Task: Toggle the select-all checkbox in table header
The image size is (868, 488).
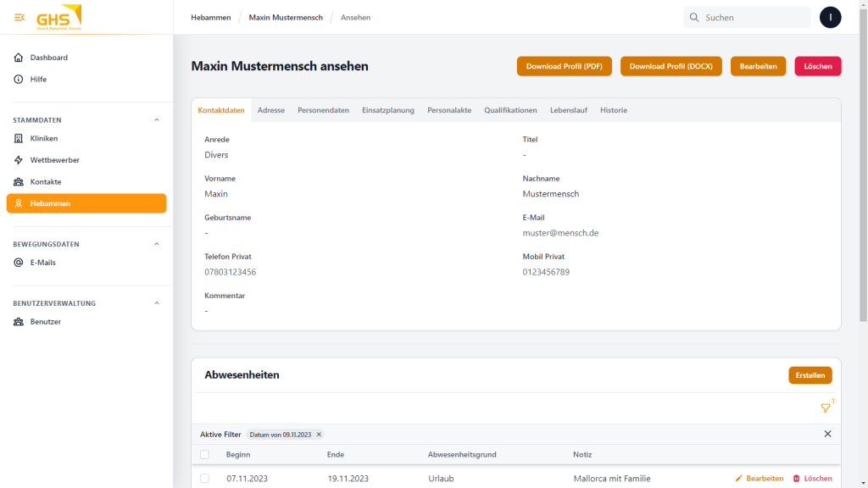Action: (x=204, y=455)
